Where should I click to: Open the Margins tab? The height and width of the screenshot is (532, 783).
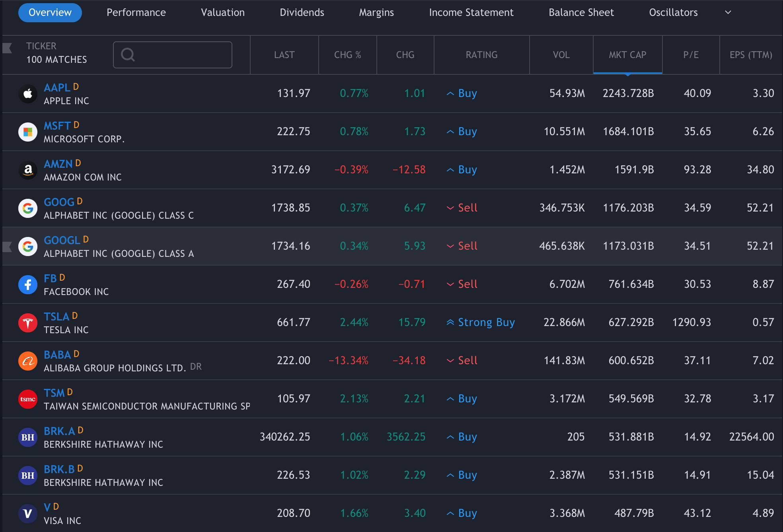[x=376, y=12]
